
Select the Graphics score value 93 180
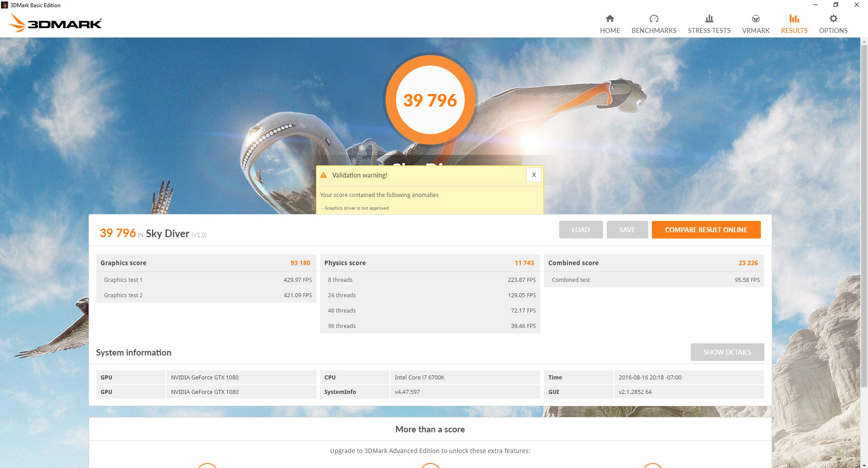click(300, 263)
